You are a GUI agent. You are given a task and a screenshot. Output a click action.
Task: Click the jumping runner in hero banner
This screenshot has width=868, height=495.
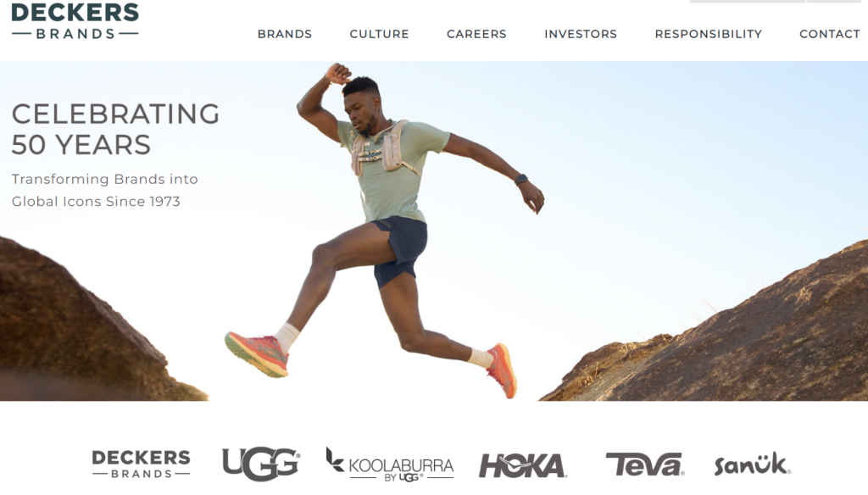(x=384, y=230)
